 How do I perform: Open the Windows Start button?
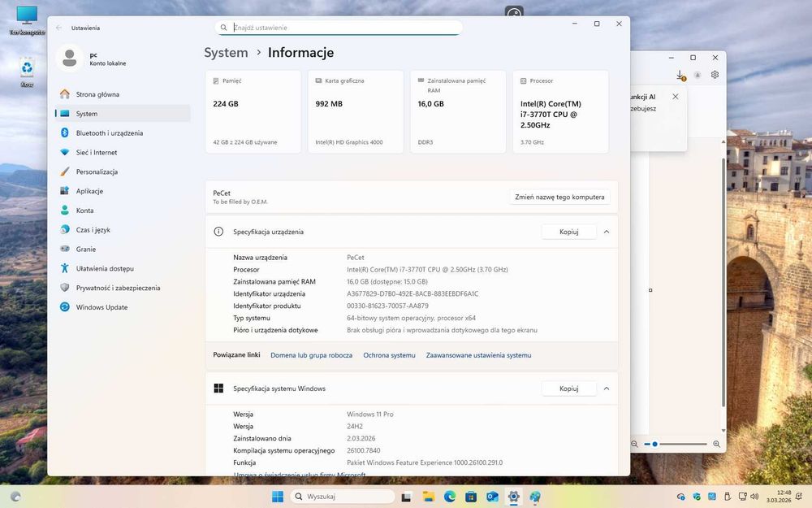(x=278, y=497)
